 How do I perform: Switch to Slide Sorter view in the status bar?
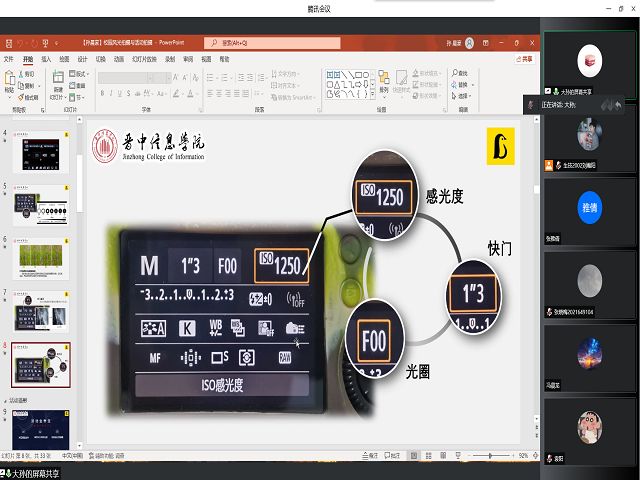[x=429, y=456]
